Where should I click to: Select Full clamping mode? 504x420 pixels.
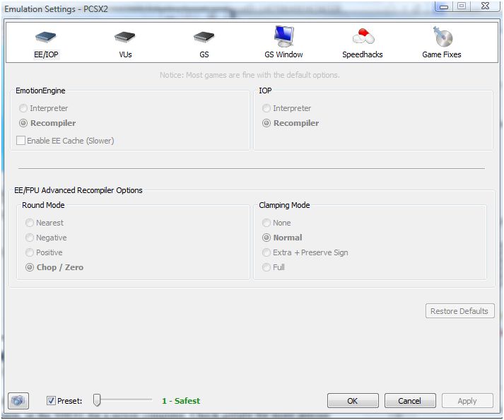tap(266, 267)
